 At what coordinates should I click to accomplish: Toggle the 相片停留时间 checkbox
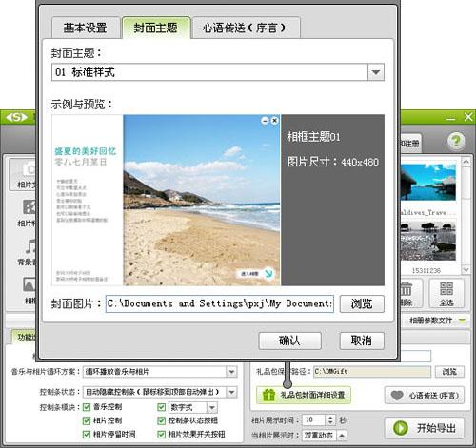pos(87,435)
